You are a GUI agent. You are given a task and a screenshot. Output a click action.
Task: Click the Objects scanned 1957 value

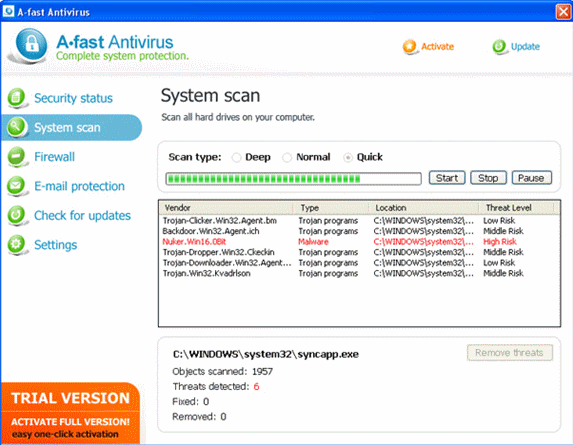point(262,372)
